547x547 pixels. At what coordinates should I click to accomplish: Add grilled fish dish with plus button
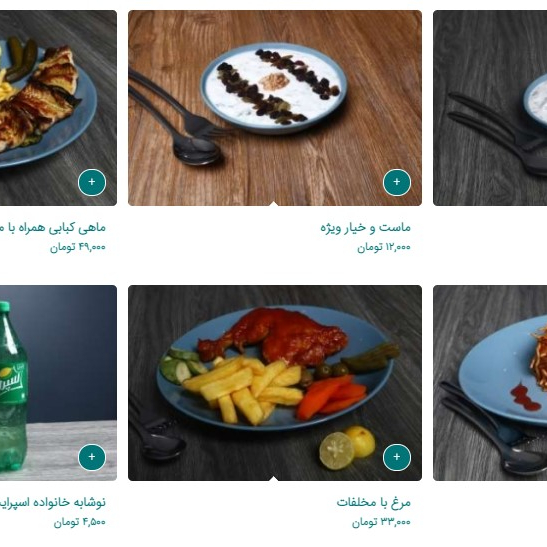pyautogui.click(x=92, y=182)
